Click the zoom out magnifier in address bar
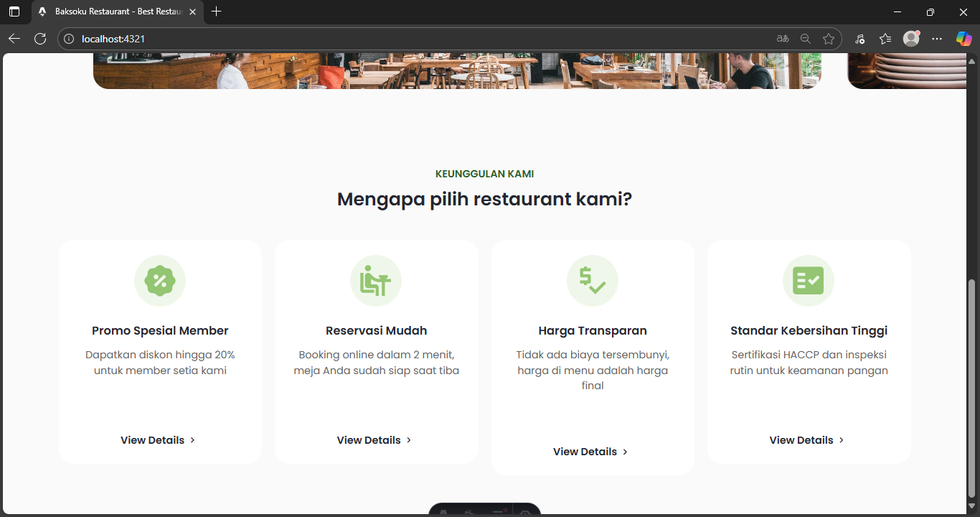Viewport: 980px width, 517px height. click(806, 39)
